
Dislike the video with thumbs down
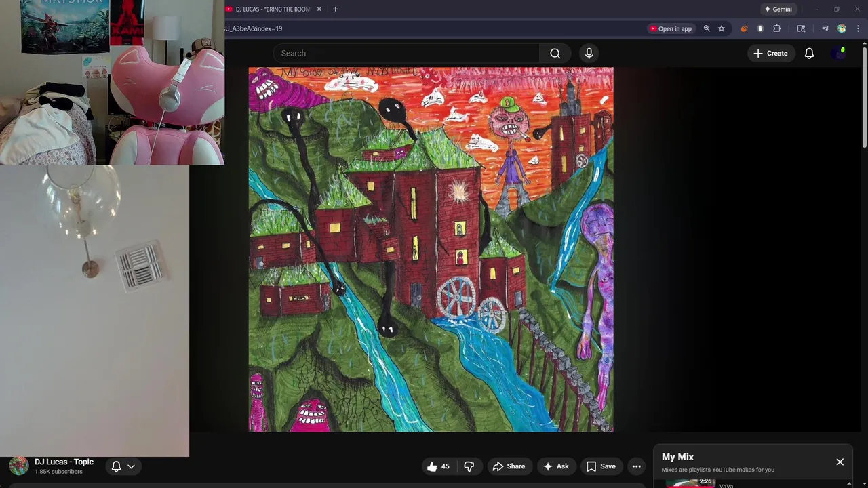(x=469, y=466)
